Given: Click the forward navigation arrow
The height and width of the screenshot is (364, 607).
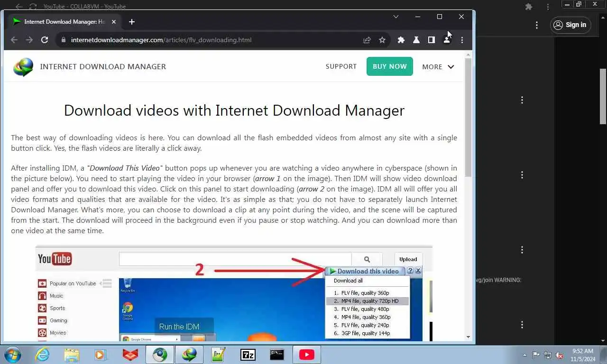Looking at the screenshot, I should (29, 40).
